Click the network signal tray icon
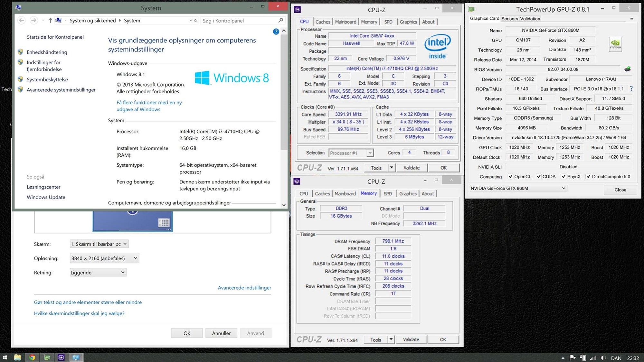This screenshot has height=362, width=644. (x=593, y=358)
